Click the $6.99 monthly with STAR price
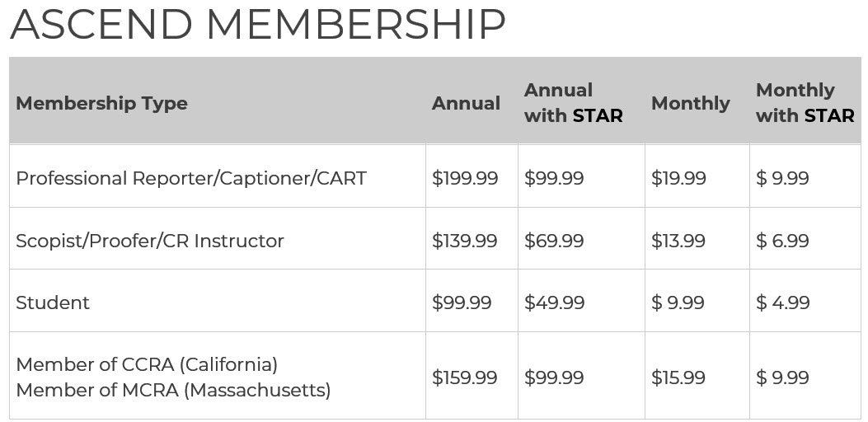 pos(782,241)
